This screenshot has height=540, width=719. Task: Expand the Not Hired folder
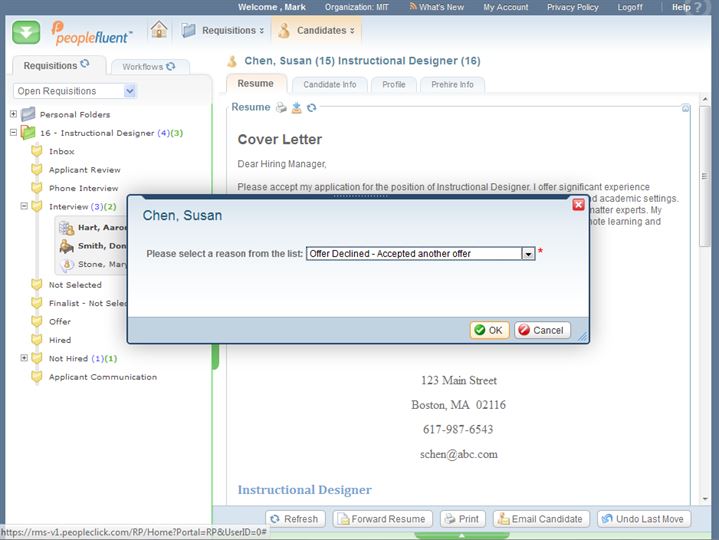24,358
